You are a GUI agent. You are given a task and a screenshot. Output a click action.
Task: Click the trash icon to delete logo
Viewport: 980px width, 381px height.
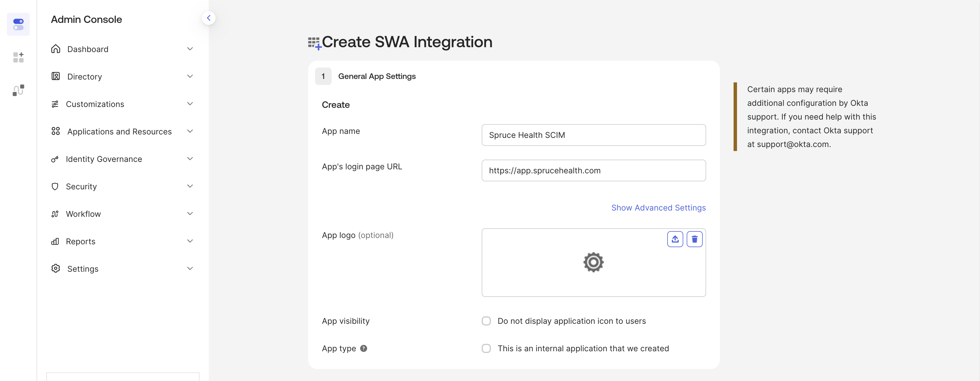[694, 239]
